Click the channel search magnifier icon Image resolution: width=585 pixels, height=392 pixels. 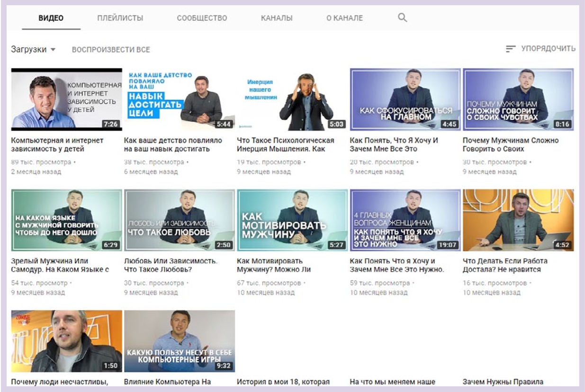402,18
